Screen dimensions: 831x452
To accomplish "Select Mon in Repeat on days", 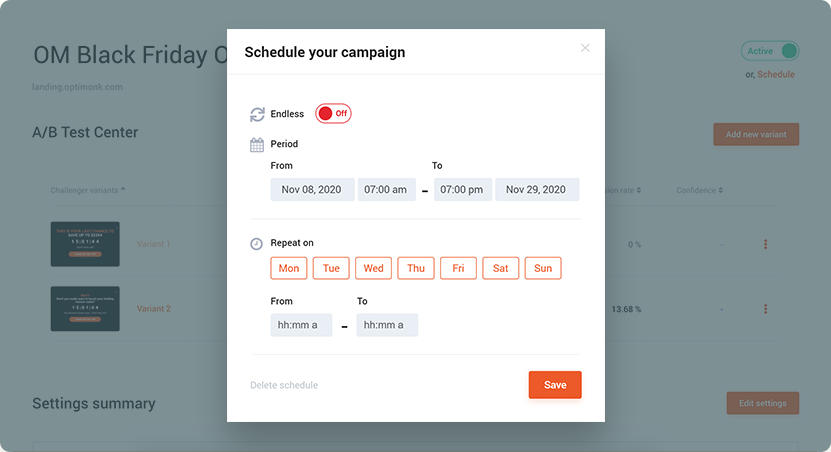I will point(289,268).
